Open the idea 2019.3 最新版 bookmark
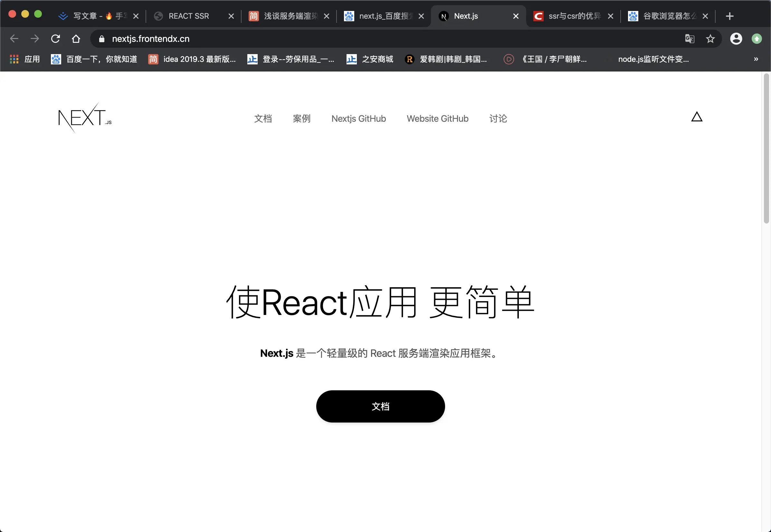This screenshot has width=771, height=532. pos(192,59)
